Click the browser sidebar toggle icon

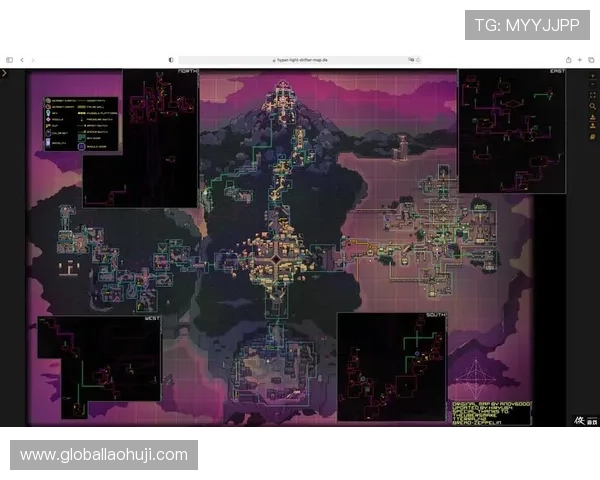10,60
